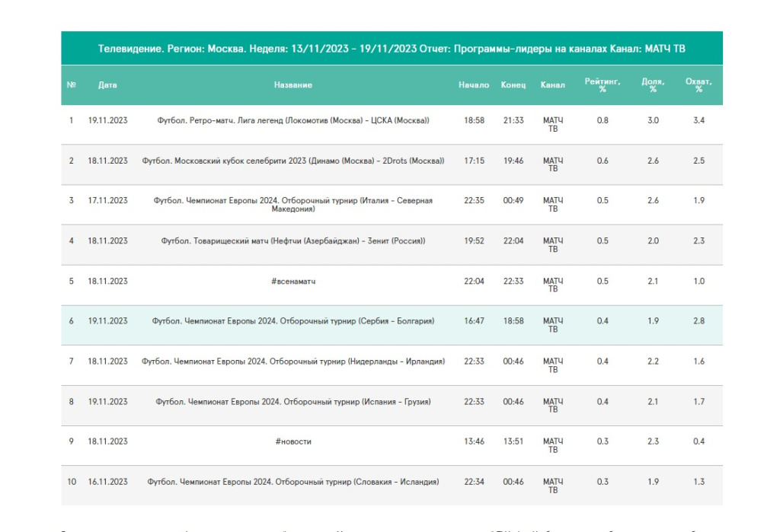
Task: Select the № column header
Action: click(71, 85)
